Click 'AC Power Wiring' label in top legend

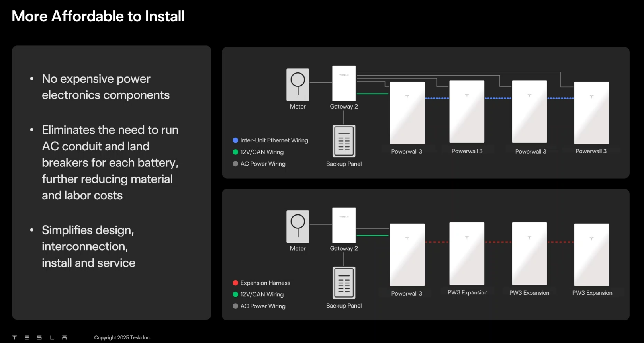click(x=263, y=164)
